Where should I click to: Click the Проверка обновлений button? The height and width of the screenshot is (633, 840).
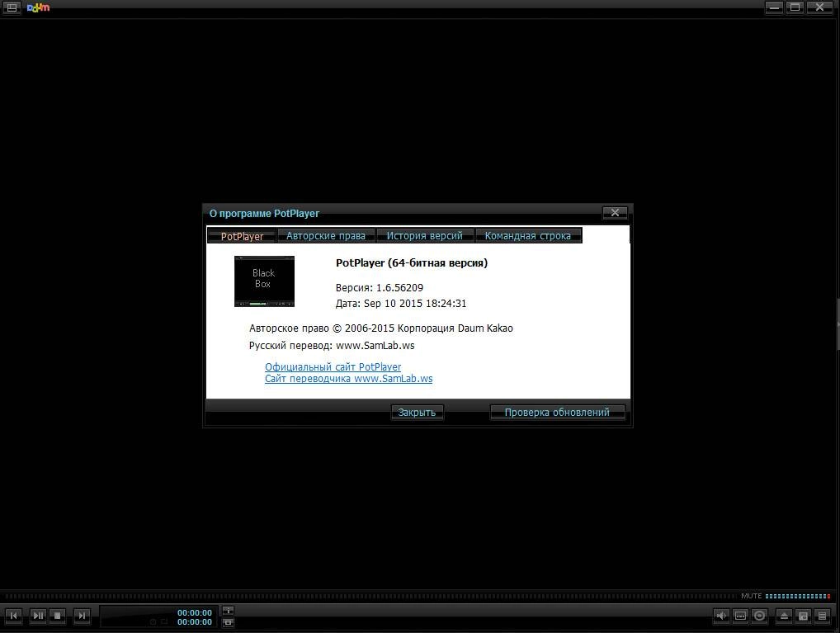click(557, 412)
